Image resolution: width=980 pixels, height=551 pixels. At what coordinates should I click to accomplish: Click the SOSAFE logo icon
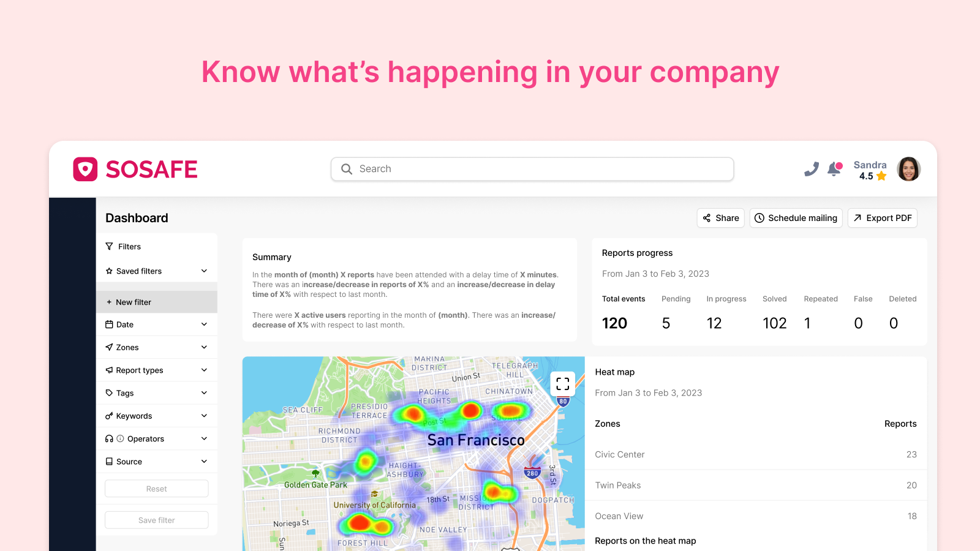pos(86,169)
